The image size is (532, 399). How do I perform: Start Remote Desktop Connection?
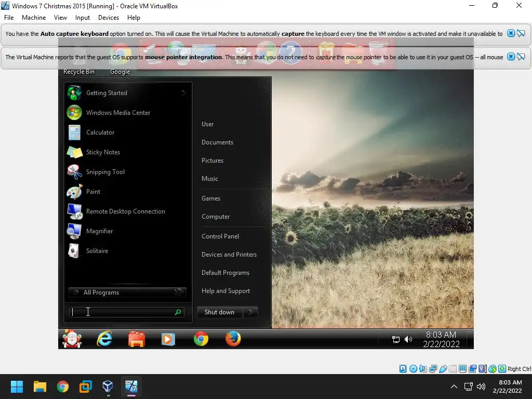(128, 211)
